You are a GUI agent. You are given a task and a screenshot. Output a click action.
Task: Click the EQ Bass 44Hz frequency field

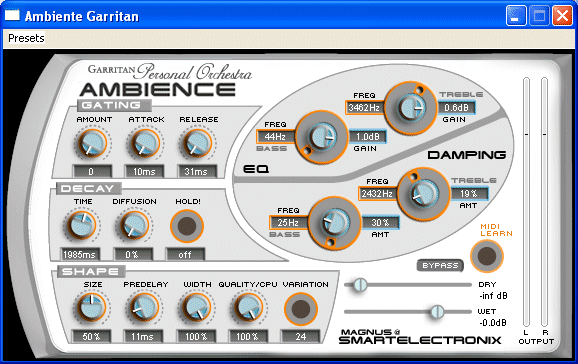[x=275, y=137]
